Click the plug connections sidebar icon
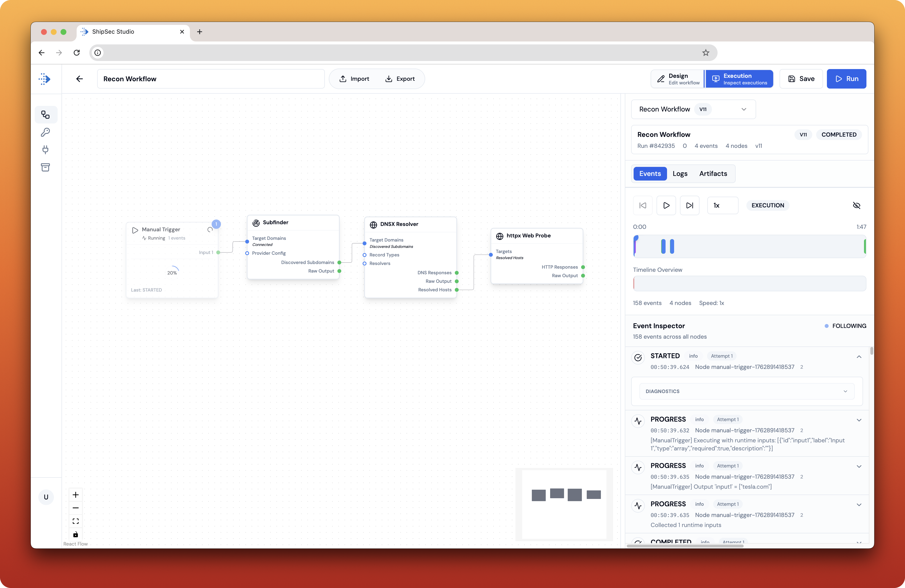The height and width of the screenshot is (588, 905). pos(45,150)
